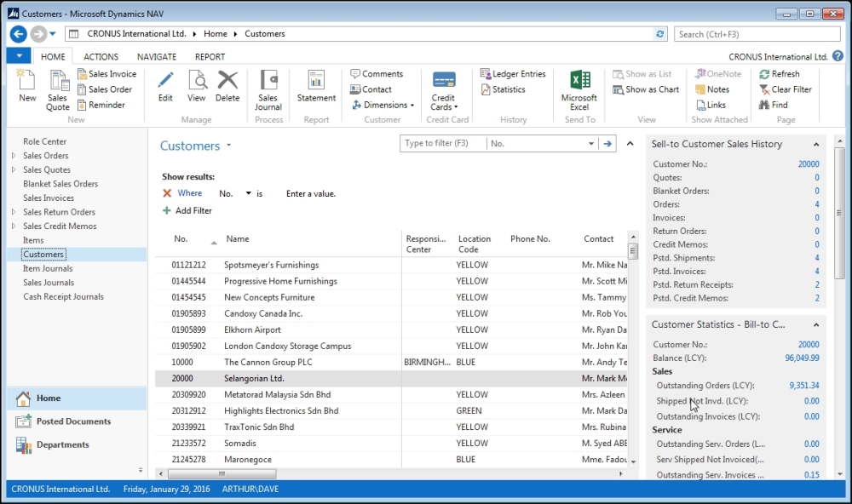Go back with the blue arrow
The image size is (852, 504).
[x=19, y=34]
